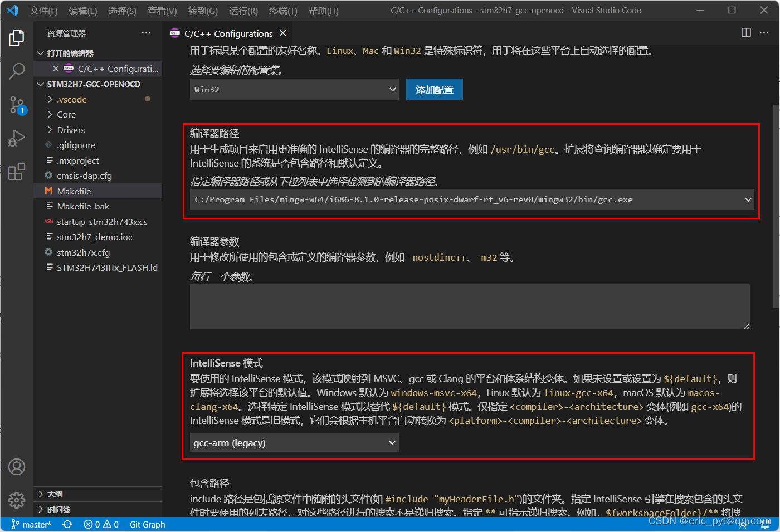Open the Win32 configuration dropdown

[x=294, y=90]
